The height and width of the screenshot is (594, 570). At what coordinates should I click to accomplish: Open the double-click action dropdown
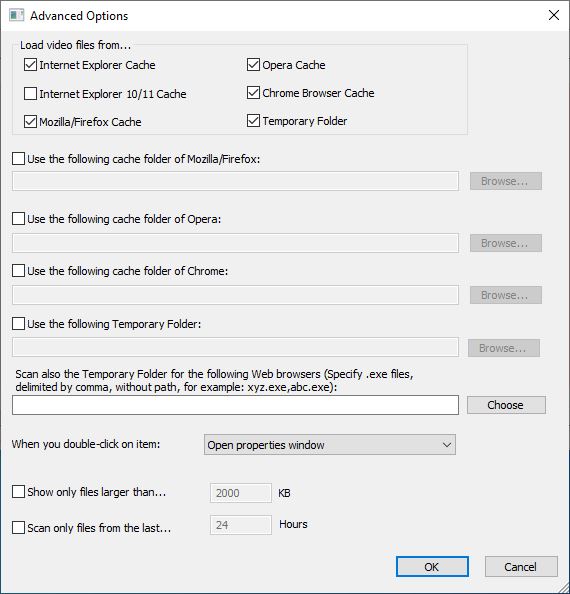coord(330,445)
